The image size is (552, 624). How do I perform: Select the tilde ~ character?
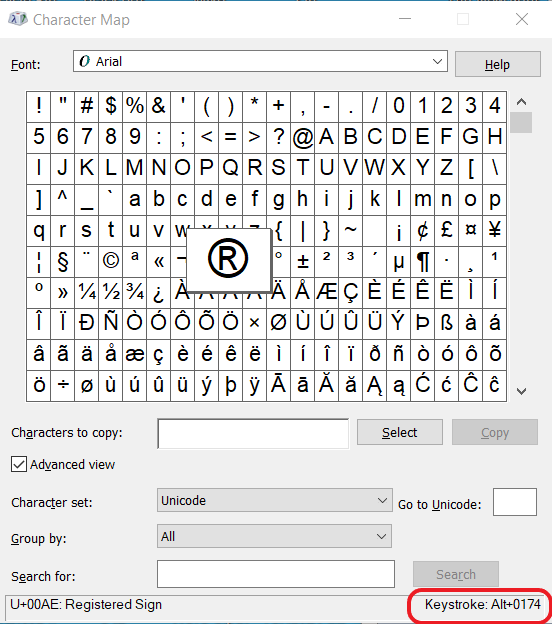pyautogui.click(x=351, y=230)
